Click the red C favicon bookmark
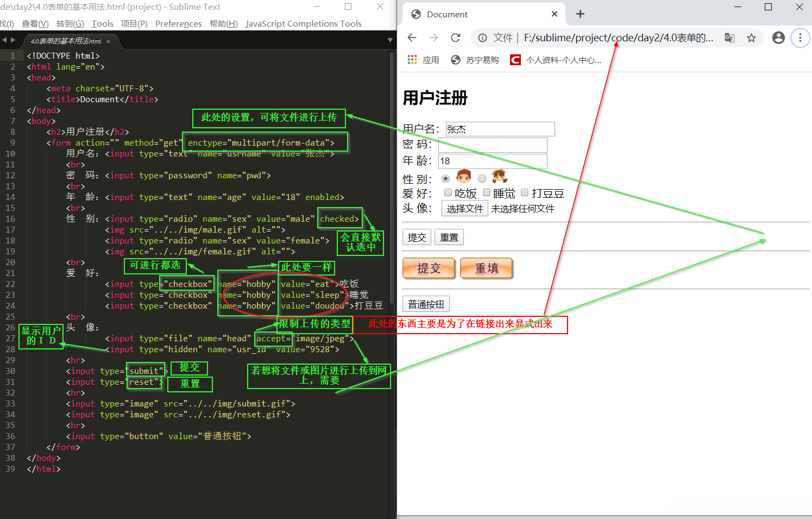The height and width of the screenshot is (519, 812). click(x=514, y=60)
